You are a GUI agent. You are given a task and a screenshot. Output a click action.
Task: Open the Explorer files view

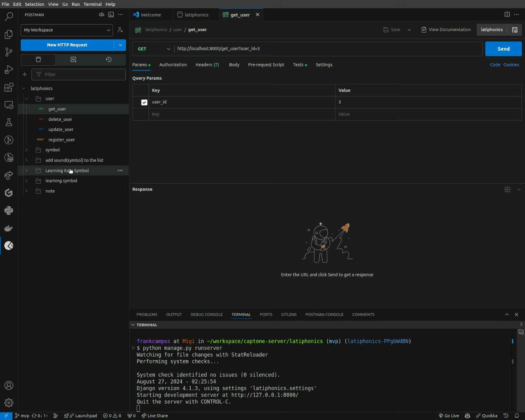pos(9,34)
